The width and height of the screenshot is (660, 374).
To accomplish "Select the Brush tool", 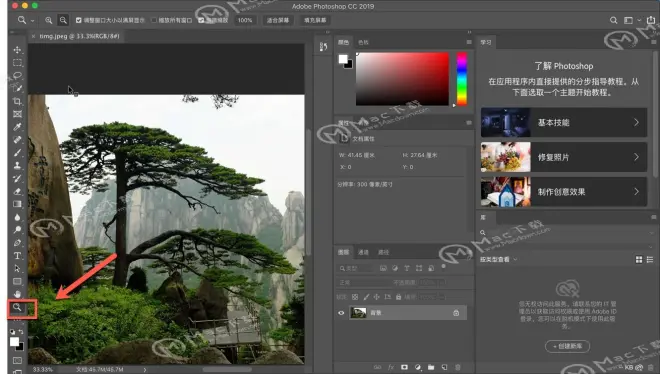I will pyautogui.click(x=17, y=152).
